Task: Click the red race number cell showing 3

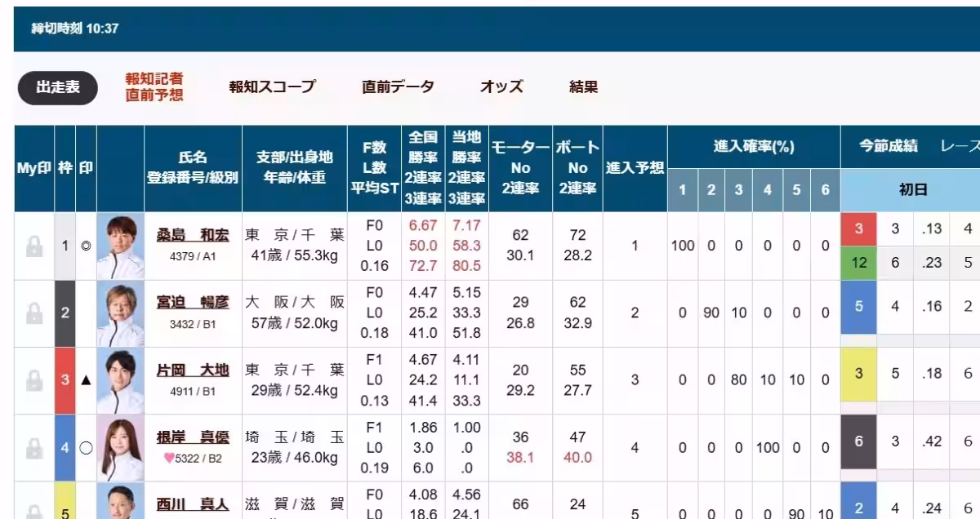Action: (x=857, y=228)
